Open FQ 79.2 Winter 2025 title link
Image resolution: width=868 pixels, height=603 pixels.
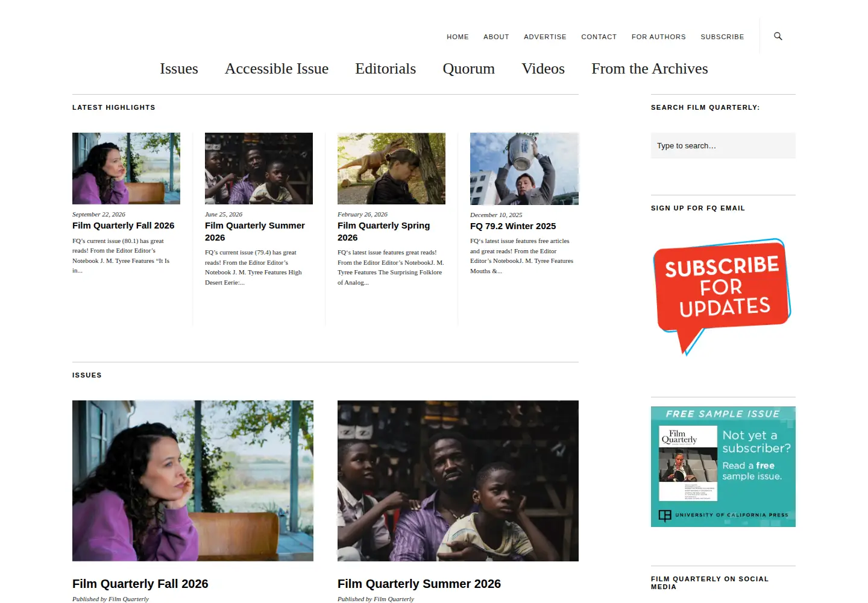coord(513,226)
